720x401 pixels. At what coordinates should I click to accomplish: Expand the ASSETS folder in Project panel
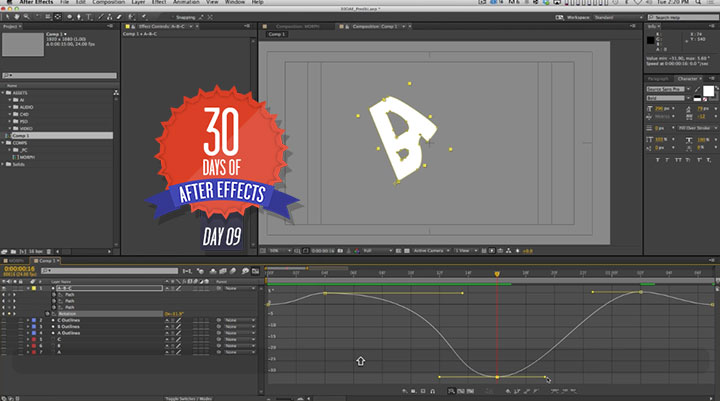(x=3, y=93)
